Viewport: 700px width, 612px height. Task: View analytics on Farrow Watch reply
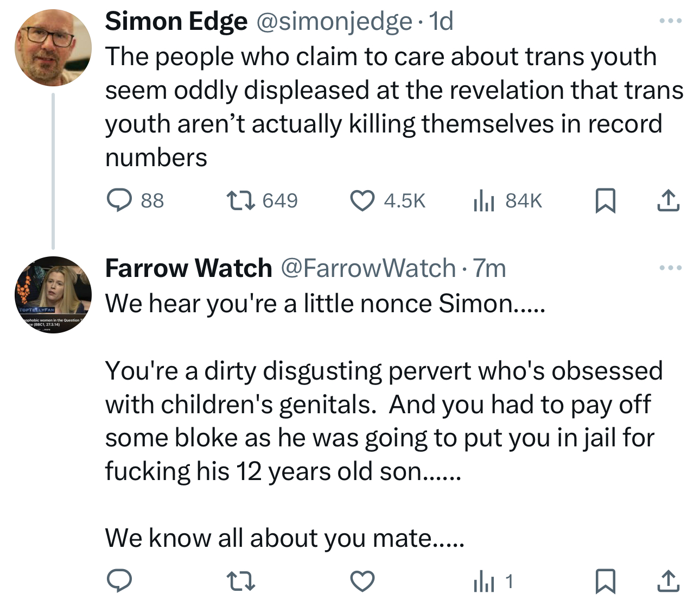pyautogui.click(x=484, y=582)
